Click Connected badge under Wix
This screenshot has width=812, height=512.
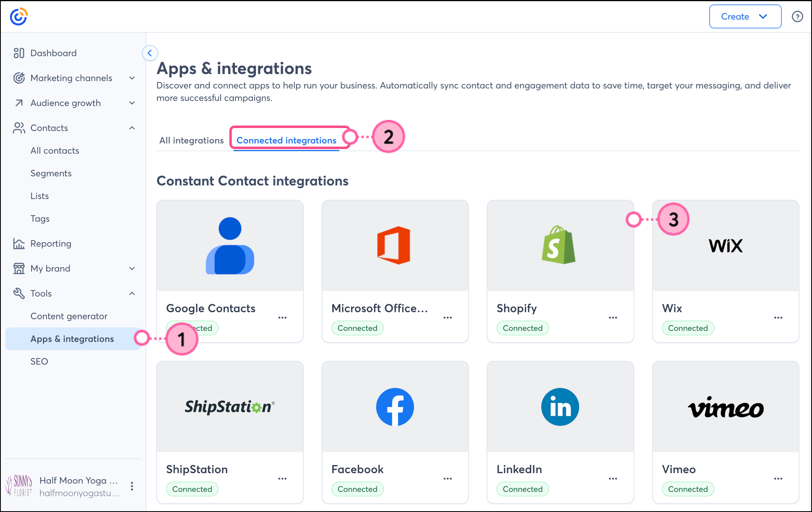(x=688, y=328)
